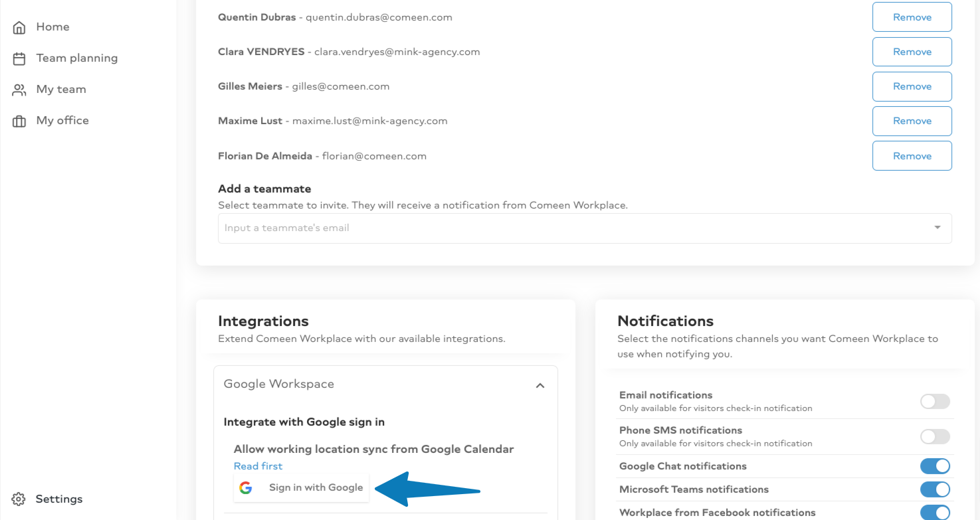Screen dimensions: 980x520
Task: Click the Add a teammate heading
Action: (x=264, y=189)
